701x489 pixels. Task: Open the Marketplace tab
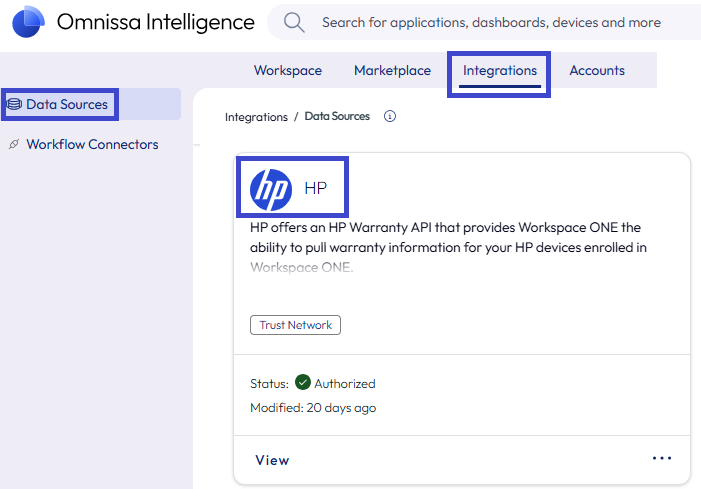pyautogui.click(x=393, y=70)
